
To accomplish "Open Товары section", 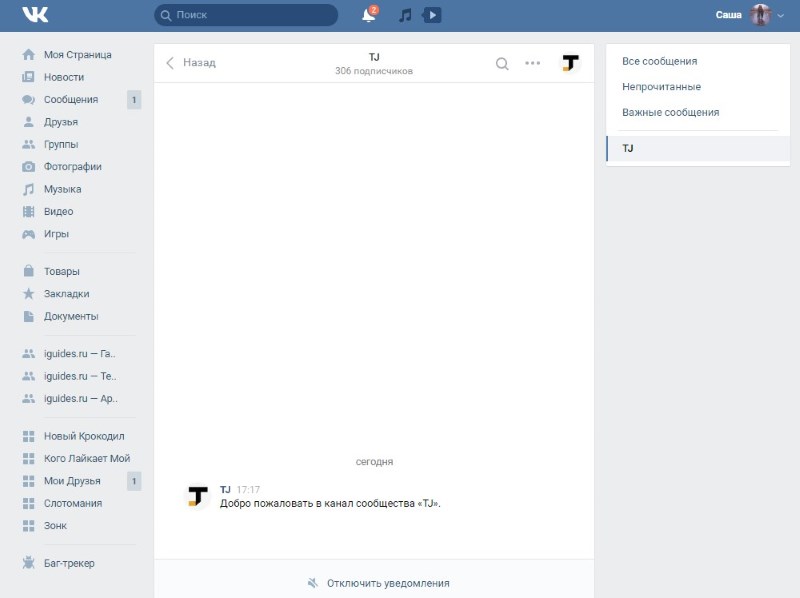I will (x=62, y=271).
